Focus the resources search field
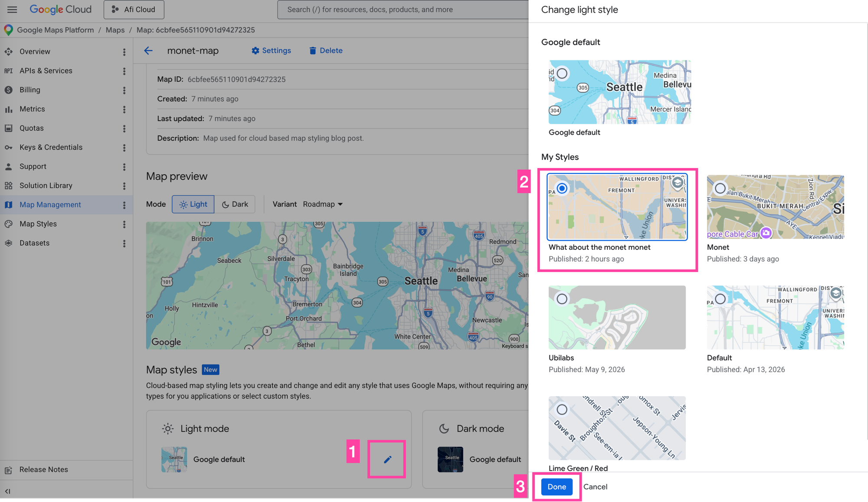Viewport: 868px width, 502px height. pos(403,10)
